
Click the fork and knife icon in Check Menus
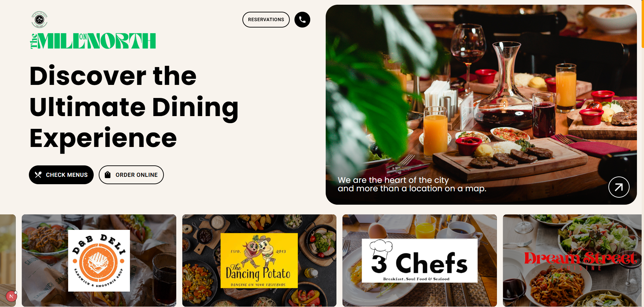38,175
